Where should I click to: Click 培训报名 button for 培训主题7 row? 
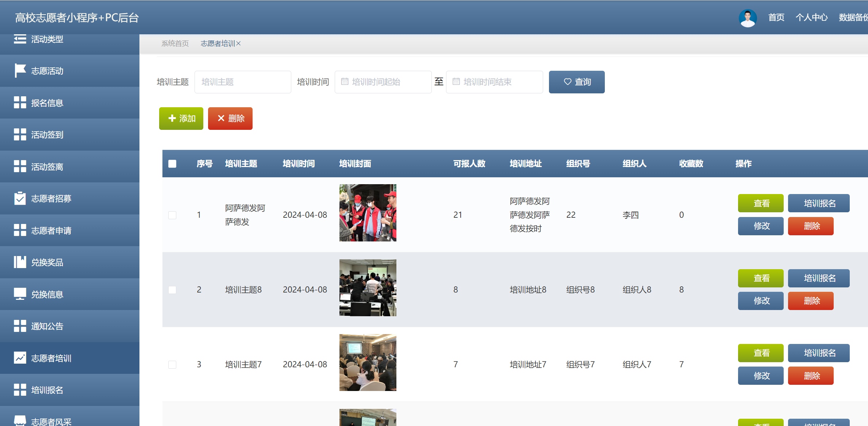pyautogui.click(x=819, y=353)
